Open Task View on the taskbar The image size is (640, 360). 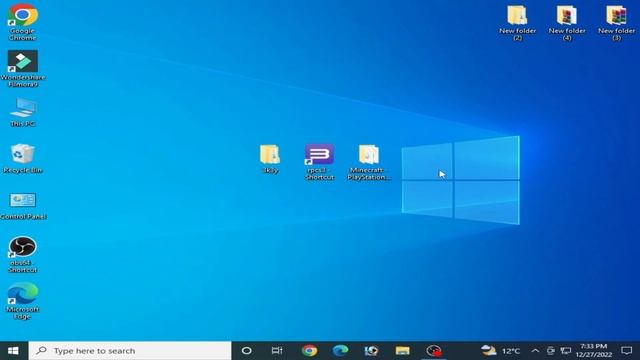coord(277,351)
